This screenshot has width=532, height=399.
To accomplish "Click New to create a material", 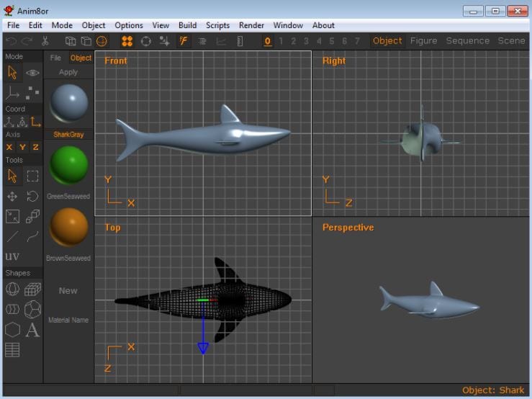I will tap(68, 291).
